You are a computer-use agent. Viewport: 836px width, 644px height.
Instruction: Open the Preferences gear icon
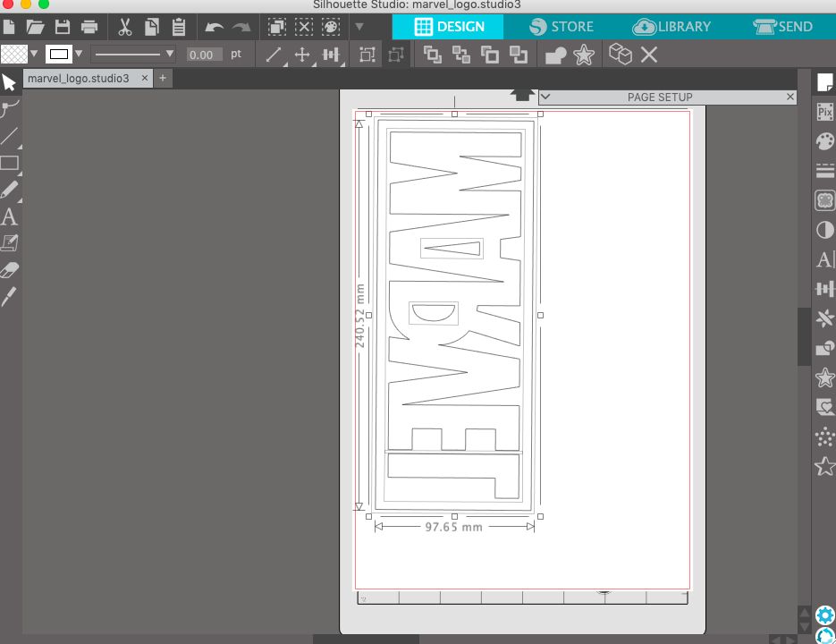tap(824, 615)
